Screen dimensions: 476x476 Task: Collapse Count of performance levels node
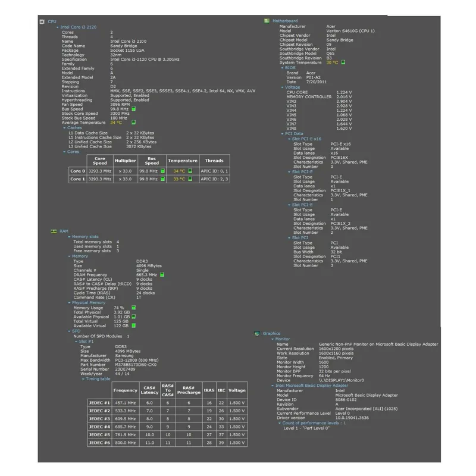[279, 423]
